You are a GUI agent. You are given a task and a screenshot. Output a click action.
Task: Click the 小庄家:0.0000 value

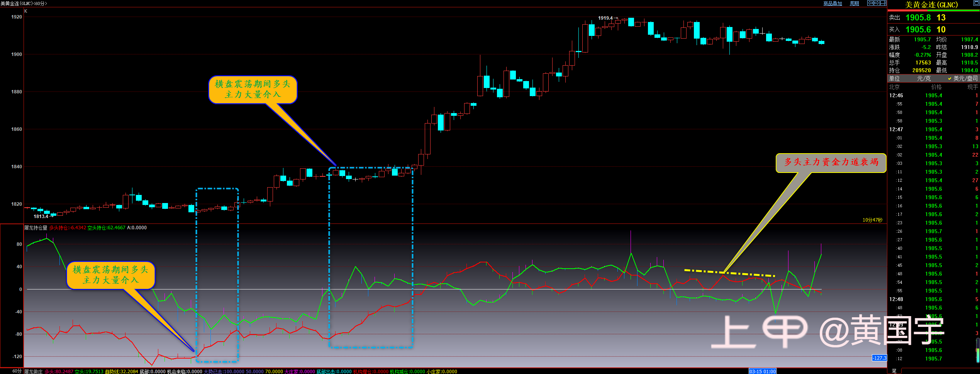(442, 371)
